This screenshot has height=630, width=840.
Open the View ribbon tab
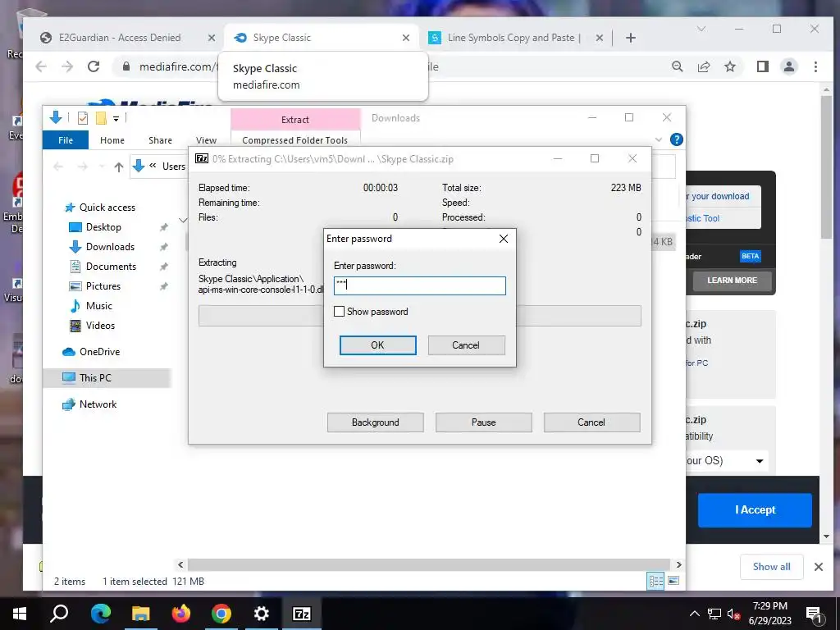tap(206, 139)
